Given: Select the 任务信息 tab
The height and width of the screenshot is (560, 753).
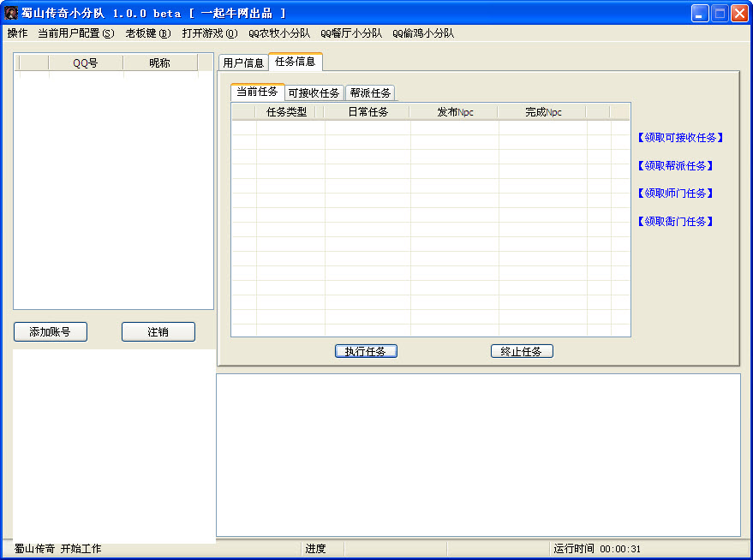Looking at the screenshot, I should tap(296, 62).
